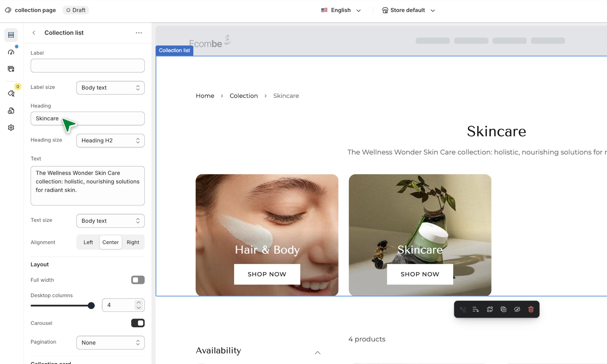Disable the Carousel switch
607x364 pixels.
click(x=138, y=323)
